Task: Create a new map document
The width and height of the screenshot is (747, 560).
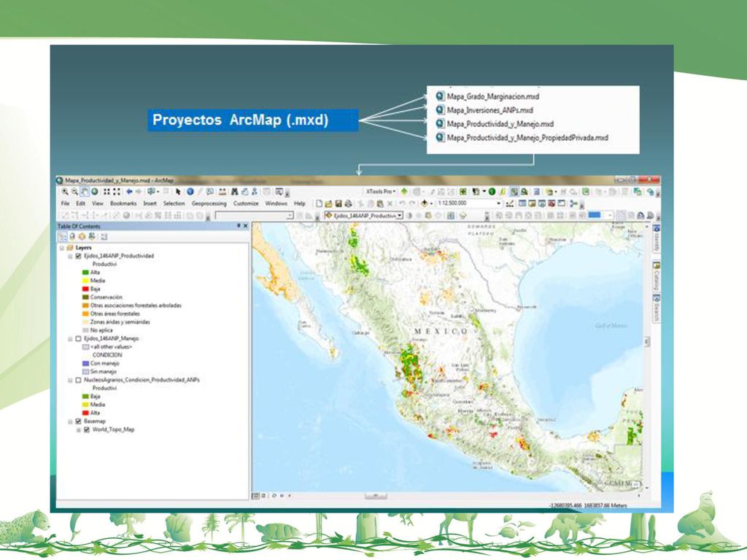Action: (x=320, y=204)
